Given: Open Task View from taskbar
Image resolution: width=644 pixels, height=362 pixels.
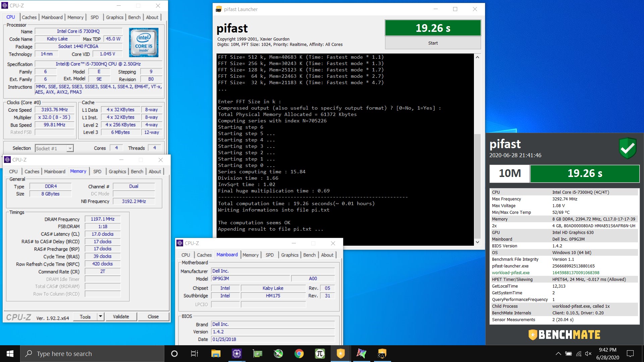Looking at the screenshot, I should click(x=195, y=354).
